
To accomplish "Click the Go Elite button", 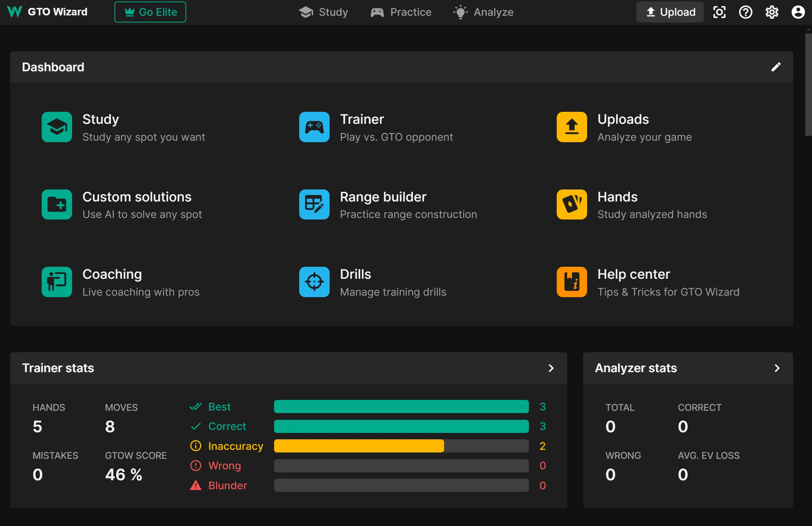I will pos(150,12).
